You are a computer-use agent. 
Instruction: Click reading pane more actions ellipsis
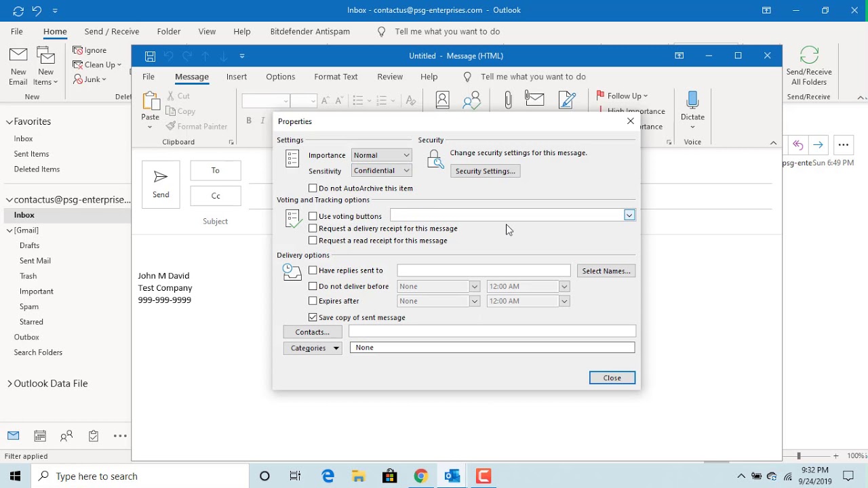844,144
